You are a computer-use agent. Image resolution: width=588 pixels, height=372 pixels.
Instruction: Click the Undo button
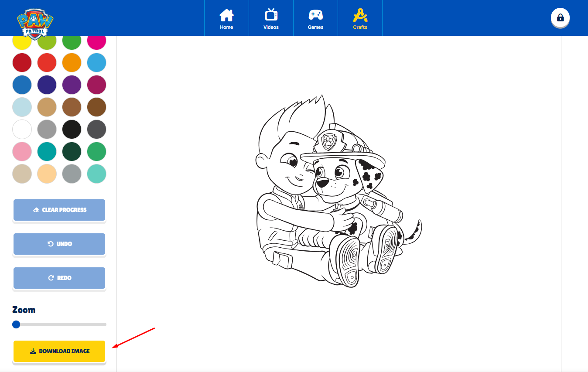[x=59, y=244]
